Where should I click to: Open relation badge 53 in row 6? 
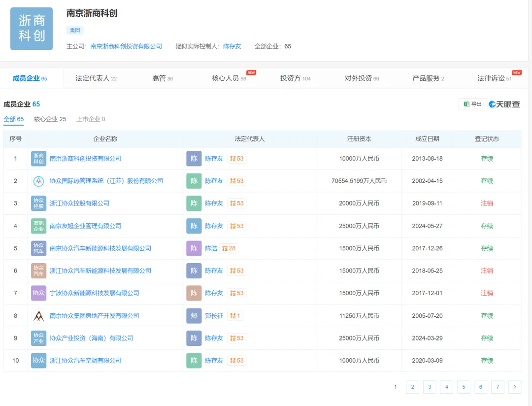click(237, 271)
